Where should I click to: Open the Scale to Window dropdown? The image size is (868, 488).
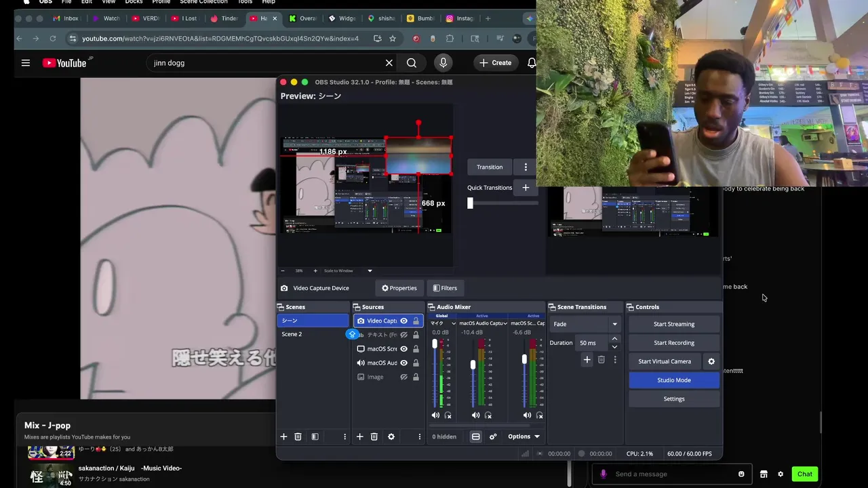(370, 270)
